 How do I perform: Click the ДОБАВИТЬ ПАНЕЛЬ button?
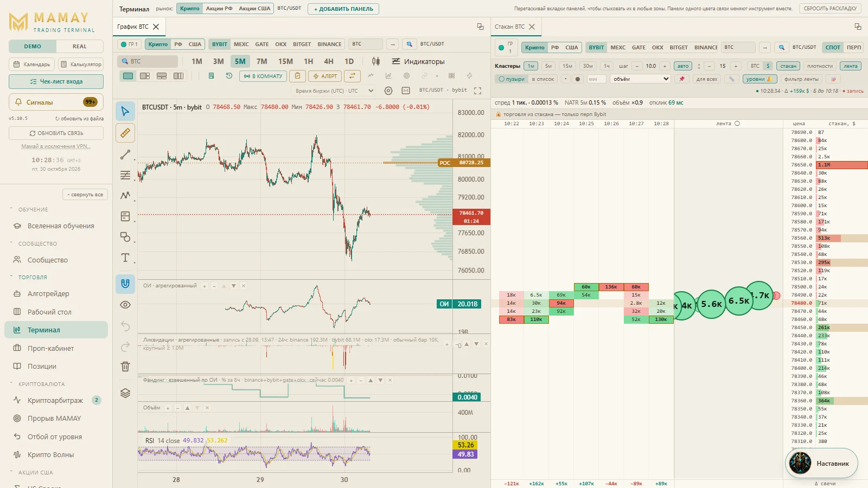tap(343, 9)
